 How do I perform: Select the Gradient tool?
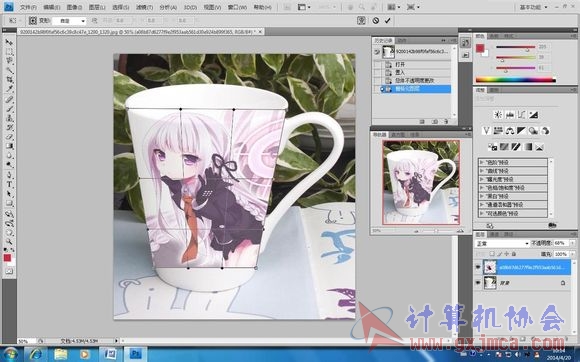pyautogui.click(x=9, y=146)
